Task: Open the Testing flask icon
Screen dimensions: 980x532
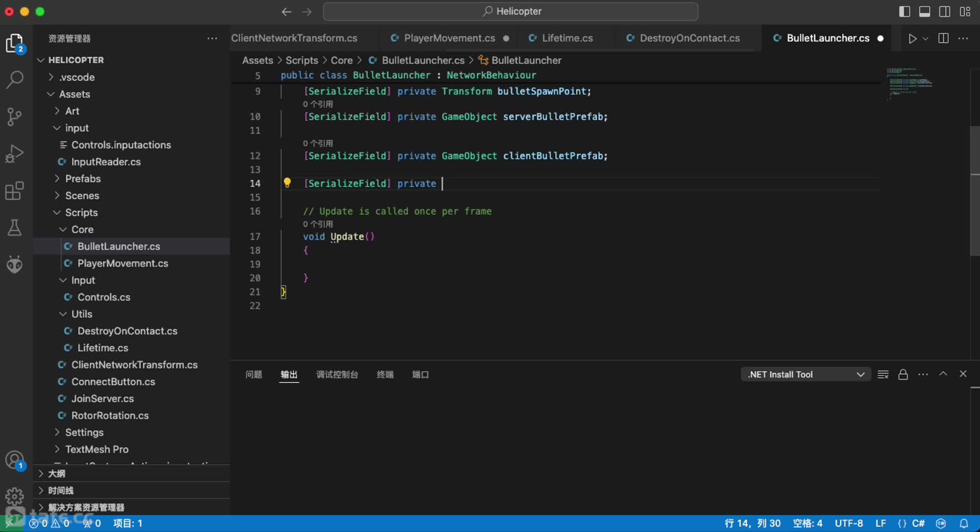Action: (x=14, y=228)
